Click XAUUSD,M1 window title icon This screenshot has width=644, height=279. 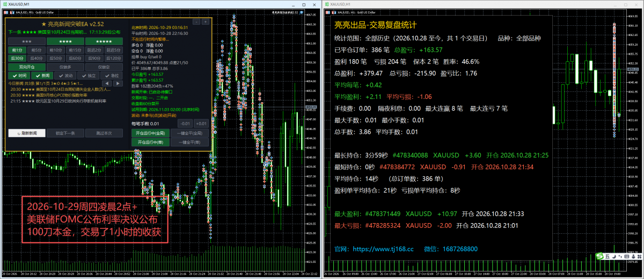[5, 3]
